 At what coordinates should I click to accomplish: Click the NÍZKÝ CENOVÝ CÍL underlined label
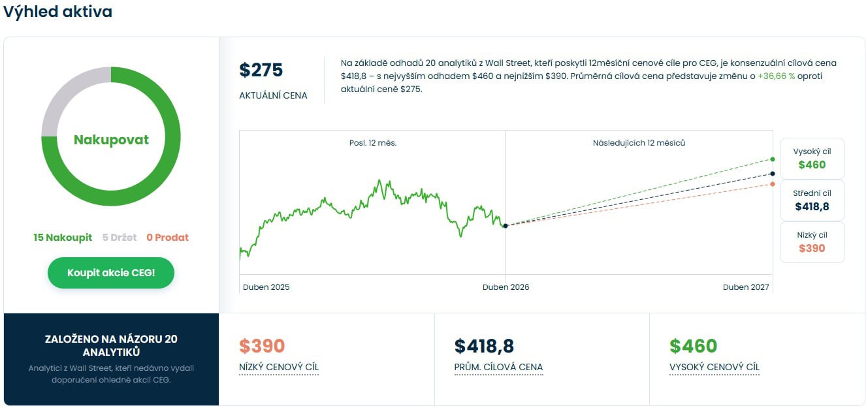click(279, 367)
